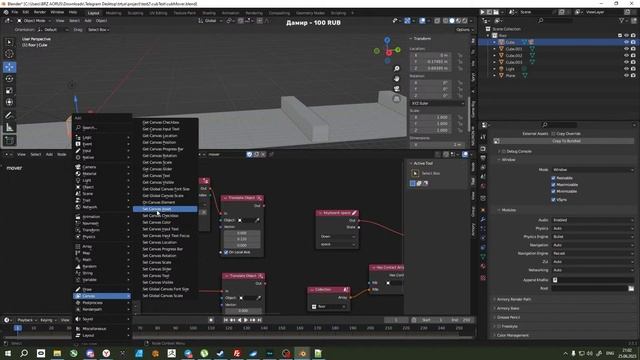640x360 pixels.
Task: Open the Mode Window dropdown
Action: point(593,169)
